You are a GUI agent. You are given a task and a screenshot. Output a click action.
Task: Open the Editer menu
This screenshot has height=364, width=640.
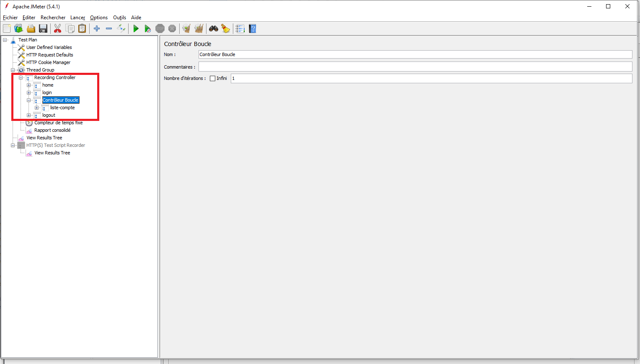[x=29, y=18]
